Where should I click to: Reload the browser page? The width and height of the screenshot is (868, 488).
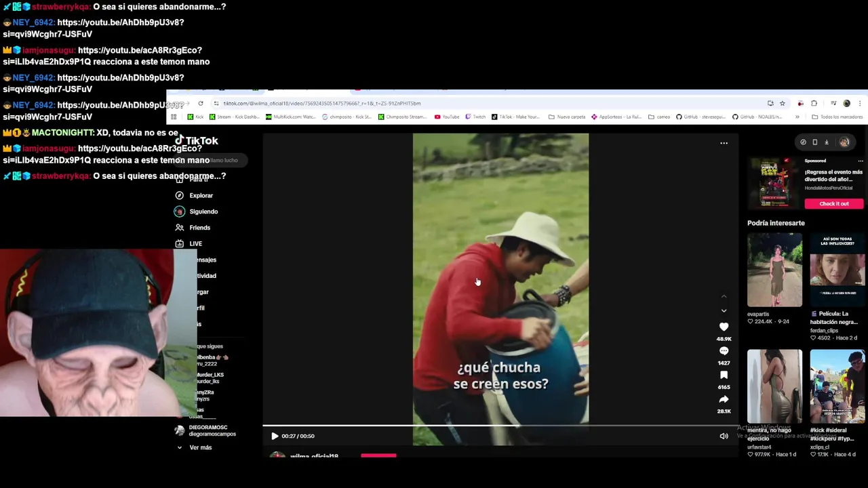pyautogui.click(x=200, y=103)
